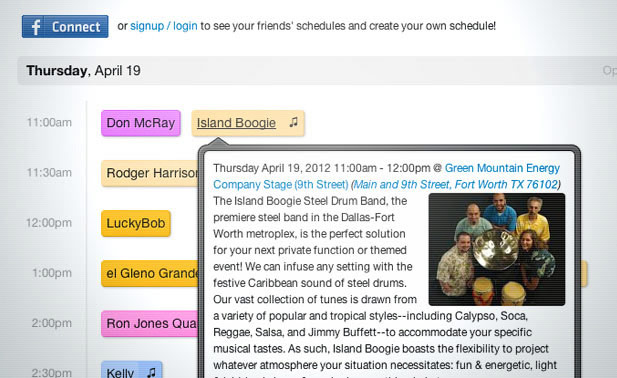Click the Thursday, April 19 header bar
Screen dimensions: 617x378
coord(317,71)
